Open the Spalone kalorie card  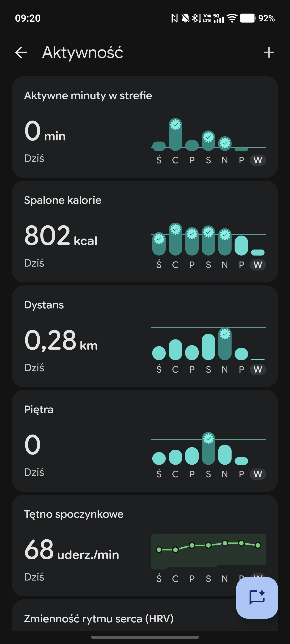click(145, 232)
